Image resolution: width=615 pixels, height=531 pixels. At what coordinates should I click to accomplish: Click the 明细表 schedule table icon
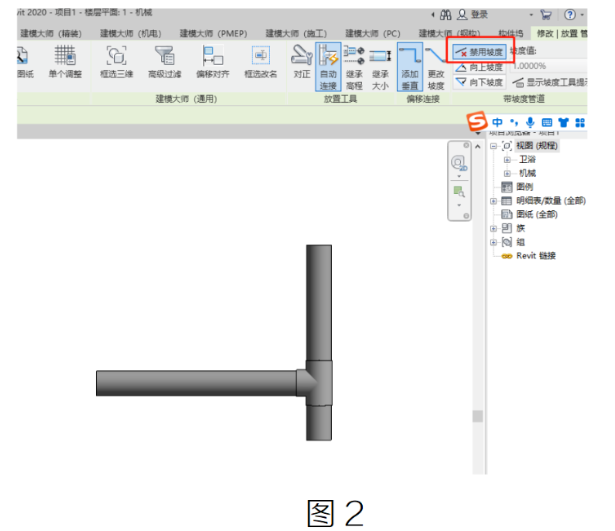coord(506,201)
